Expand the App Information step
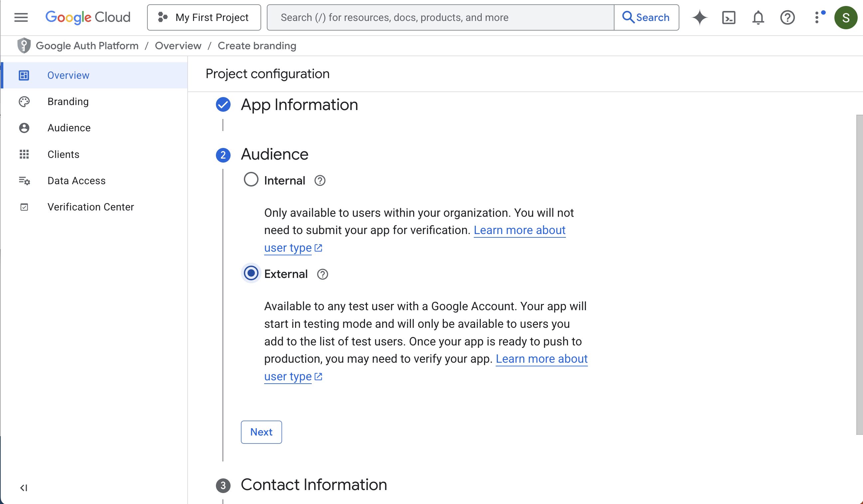Image resolution: width=863 pixels, height=504 pixels. [299, 105]
